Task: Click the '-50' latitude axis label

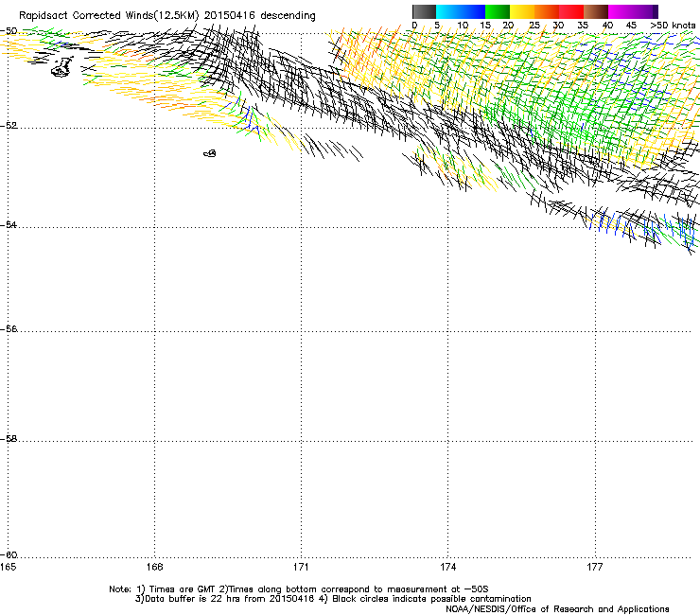Action: coord(9,31)
